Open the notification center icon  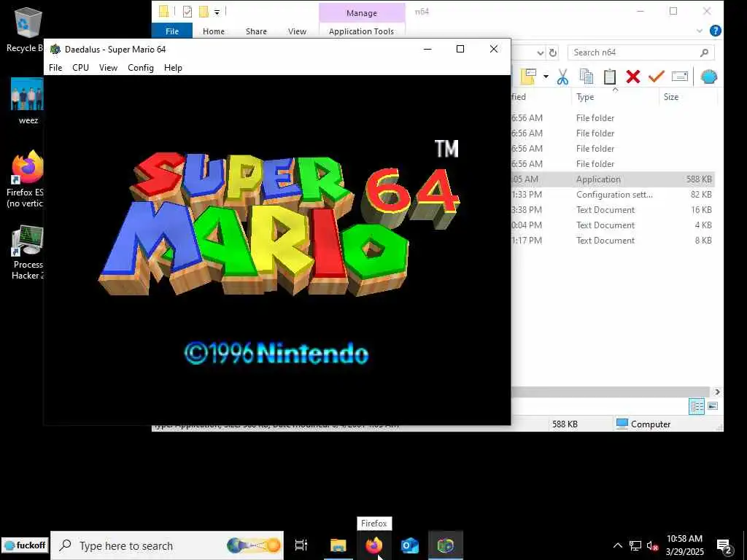point(724,547)
